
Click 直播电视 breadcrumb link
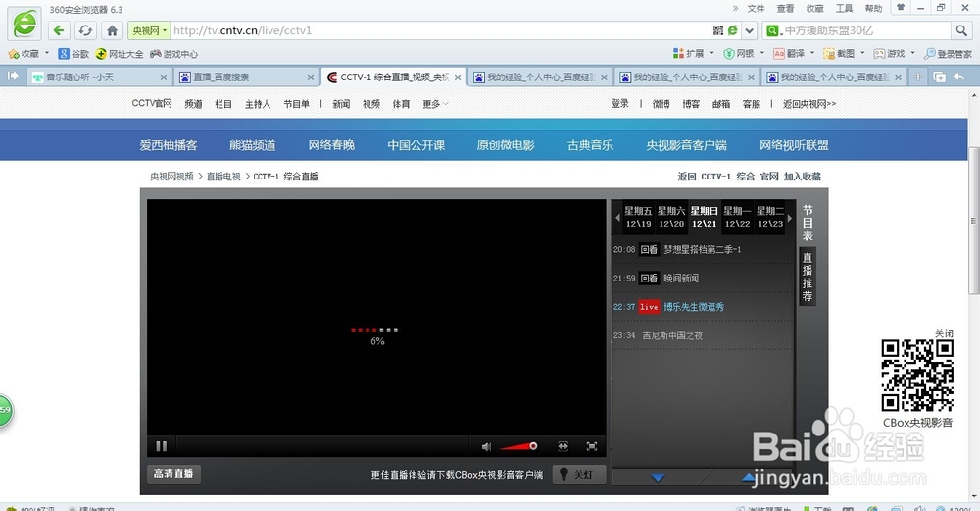(x=223, y=177)
